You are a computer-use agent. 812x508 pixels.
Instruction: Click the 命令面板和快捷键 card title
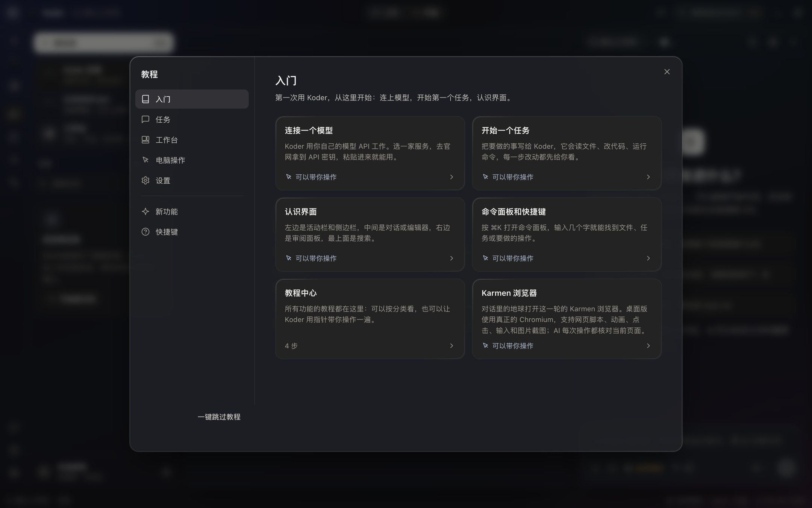(x=514, y=211)
